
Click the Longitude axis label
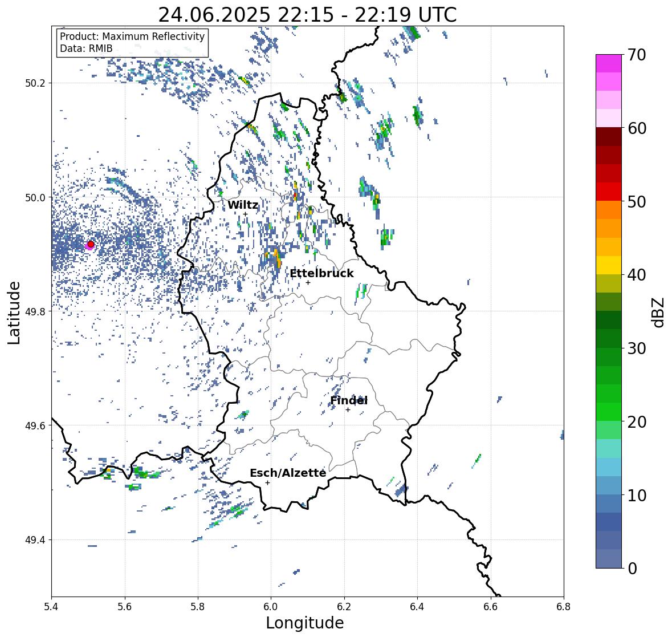click(305, 623)
